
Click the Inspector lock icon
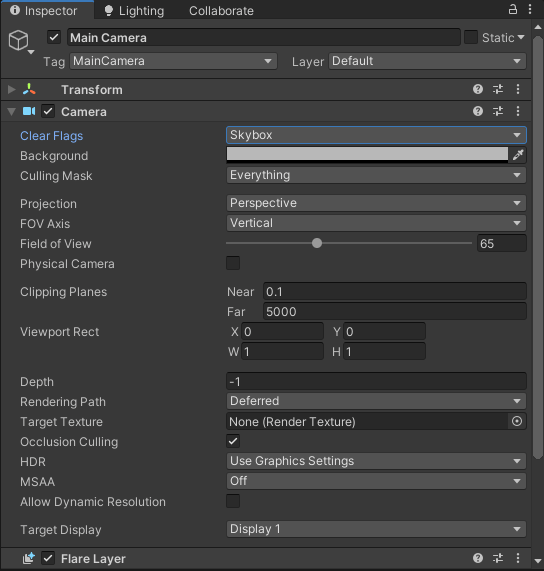point(513,9)
